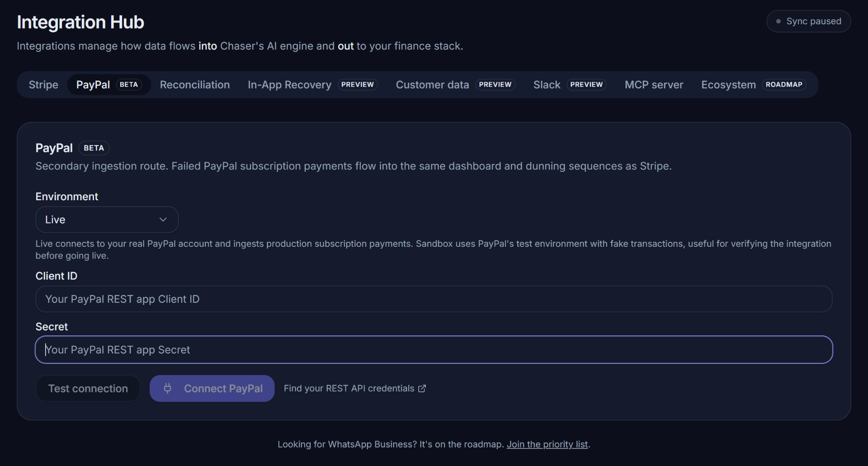
Task: View the Ecosystem roadmap tab
Action: [x=753, y=85]
